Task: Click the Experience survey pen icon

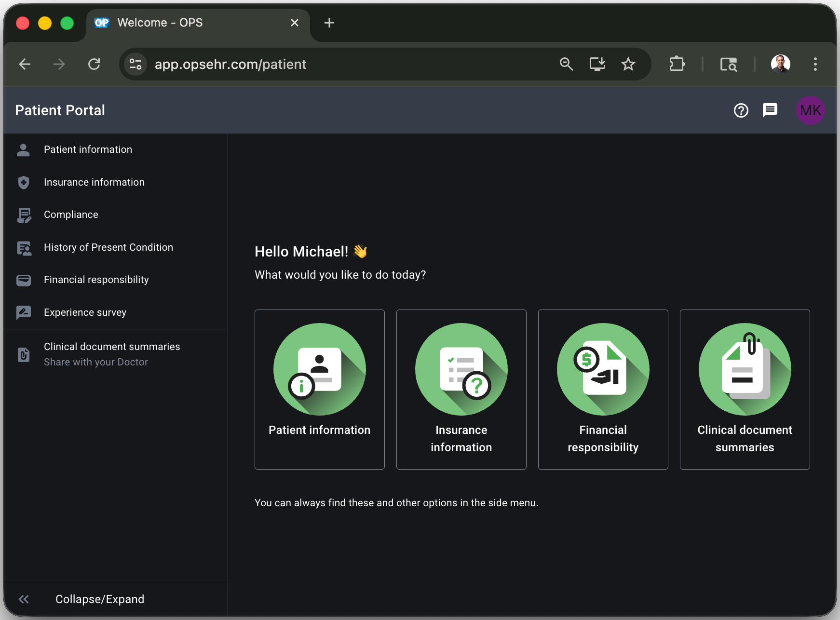Action: point(23,312)
